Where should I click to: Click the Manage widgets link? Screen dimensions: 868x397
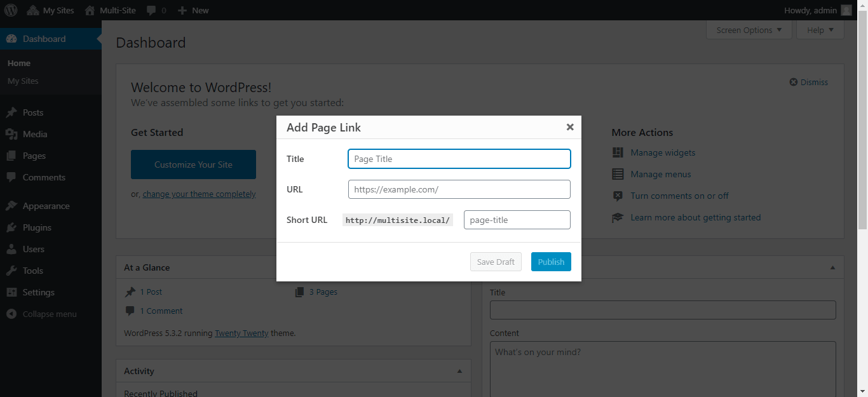coord(663,153)
